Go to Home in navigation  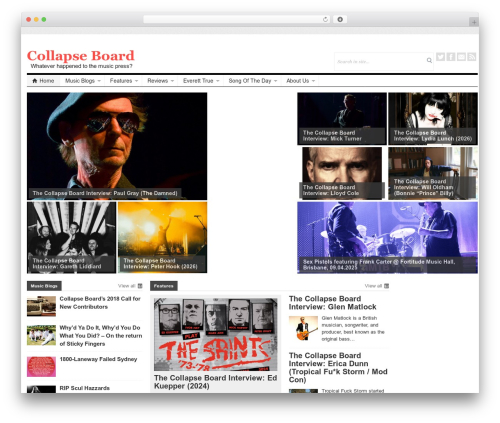pos(43,81)
